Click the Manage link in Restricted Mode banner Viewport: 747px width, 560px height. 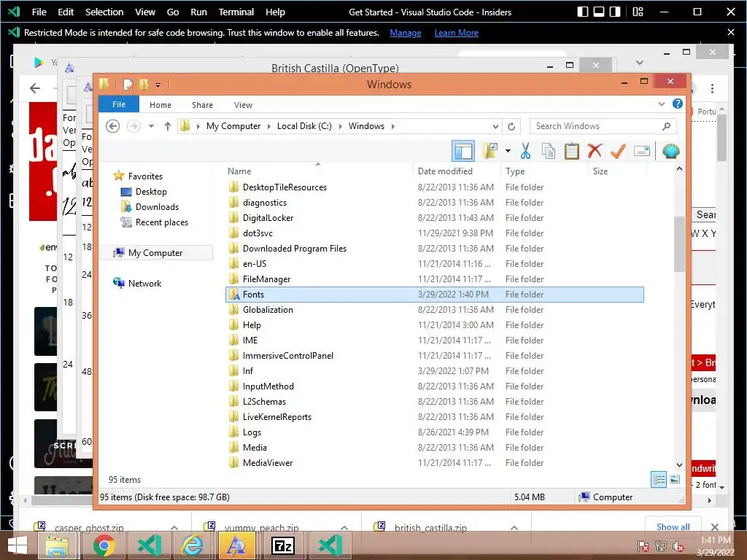coord(406,33)
